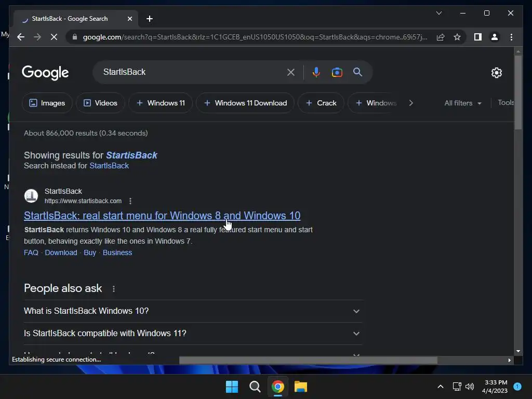The height and width of the screenshot is (399, 532).
Task: Click the magnifier search button
Action: click(x=357, y=72)
